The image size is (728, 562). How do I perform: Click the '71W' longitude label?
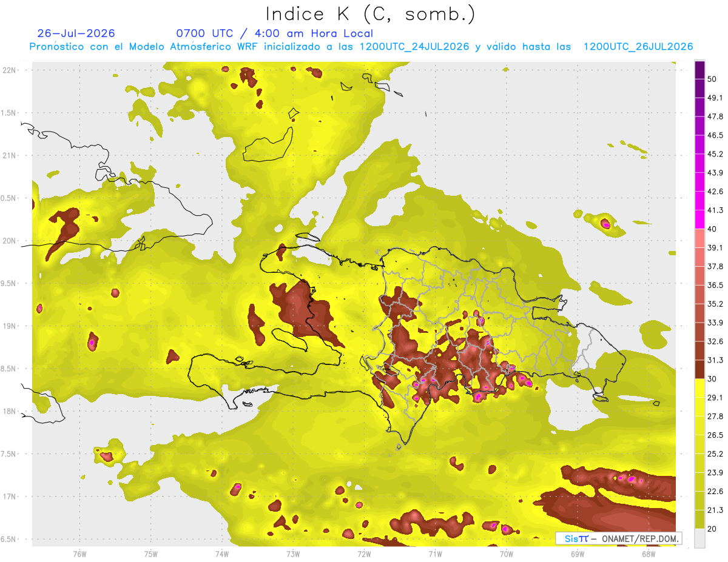coord(435,554)
